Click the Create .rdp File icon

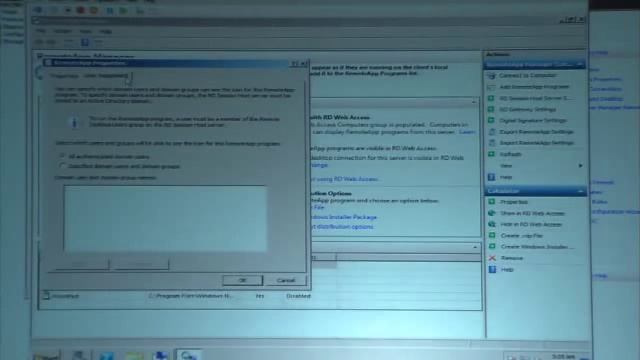click(492, 236)
